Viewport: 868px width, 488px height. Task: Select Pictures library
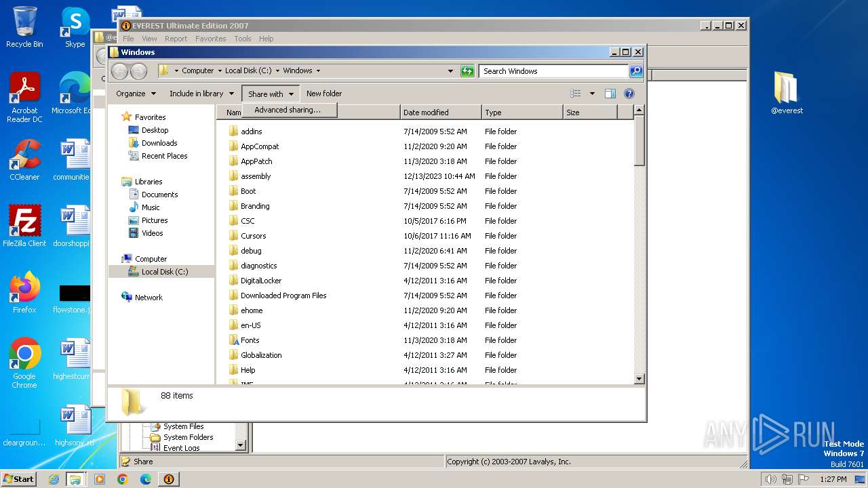pyautogui.click(x=155, y=220)
